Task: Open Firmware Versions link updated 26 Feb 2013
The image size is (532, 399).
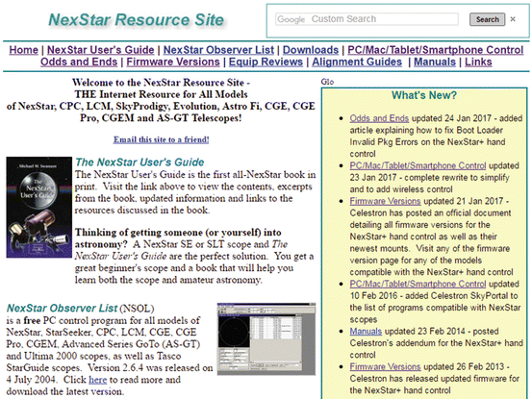Action: coord(386,367)
